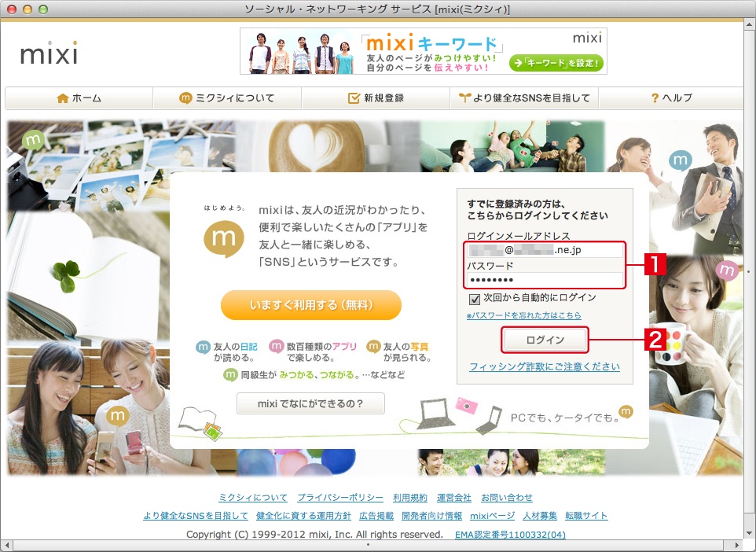Click the green 「キーワード」を設定！ banner button

(556, 63)
